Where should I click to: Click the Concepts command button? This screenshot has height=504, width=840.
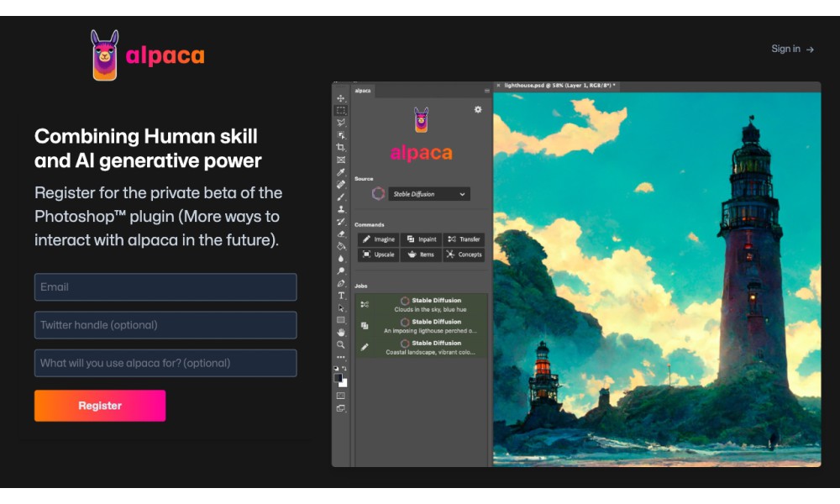point(464,255)
